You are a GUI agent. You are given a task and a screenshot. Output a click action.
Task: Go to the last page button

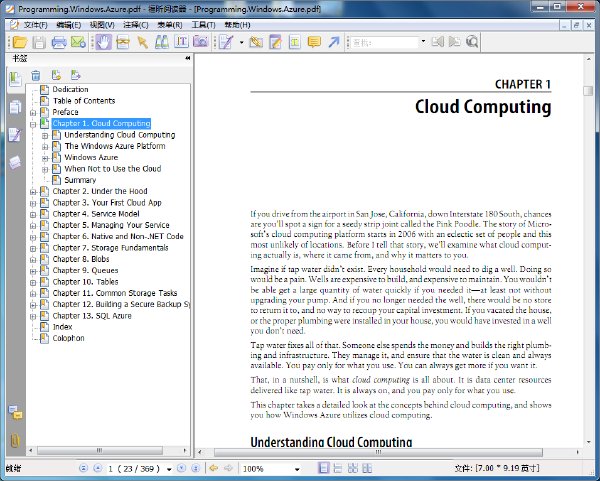(x=196, y=468)
